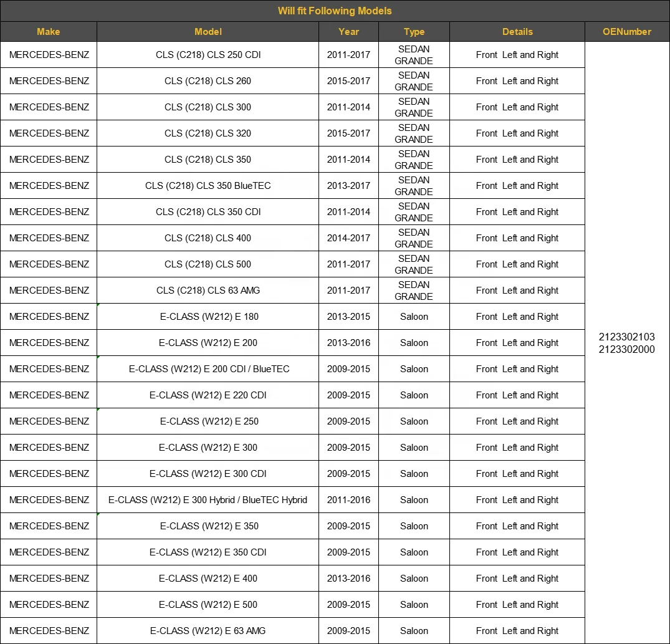The width and height of the screenshot is (670, 644).
Task: Click the OENumber column header
Action: tap(626, 32)
